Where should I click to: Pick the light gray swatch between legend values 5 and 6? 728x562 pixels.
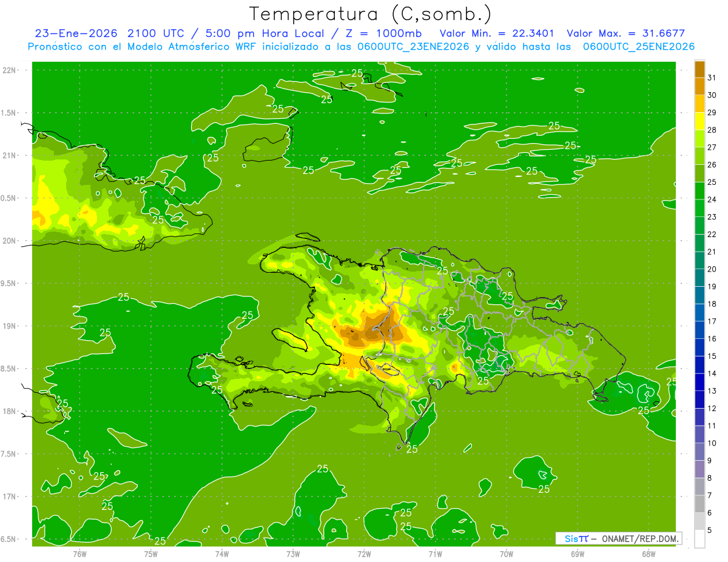click(x=699, y=521)
